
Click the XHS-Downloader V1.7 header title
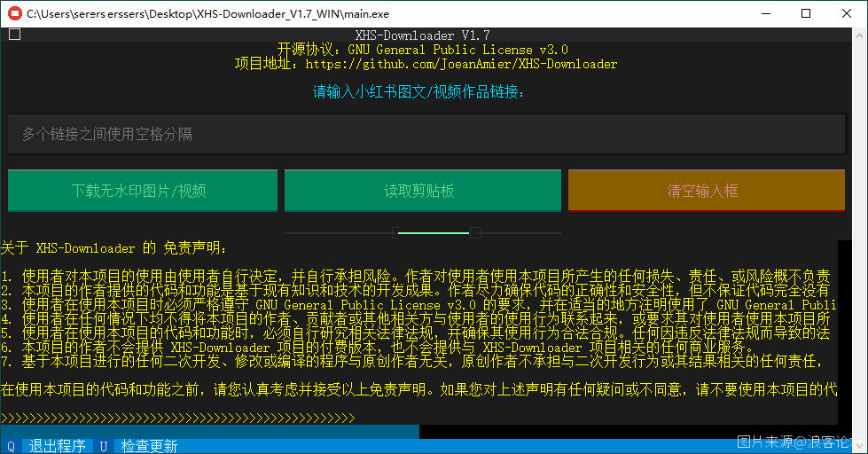click(x=422, y=35)
